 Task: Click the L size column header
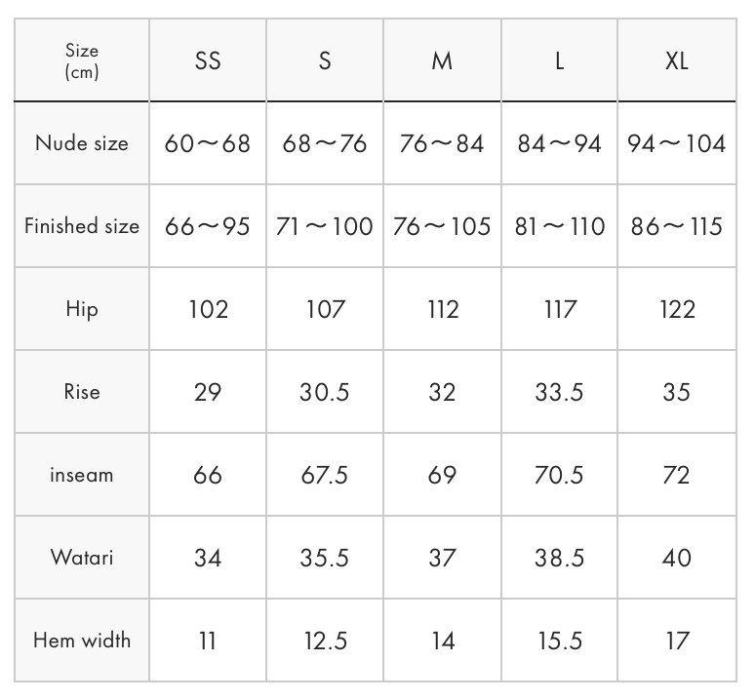click(560, 60)
